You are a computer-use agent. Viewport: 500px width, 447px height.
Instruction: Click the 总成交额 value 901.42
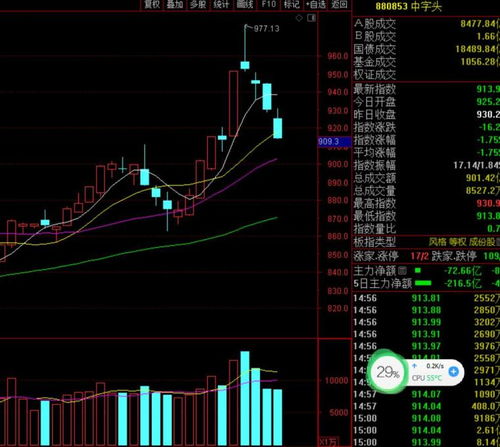click(x=483, y=178)
